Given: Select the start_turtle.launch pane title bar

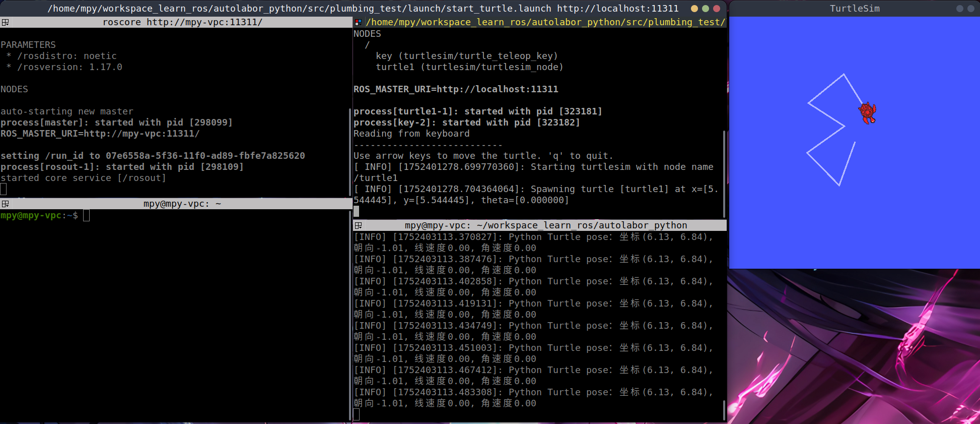Looking at the screenshot, I should point(545,22).
